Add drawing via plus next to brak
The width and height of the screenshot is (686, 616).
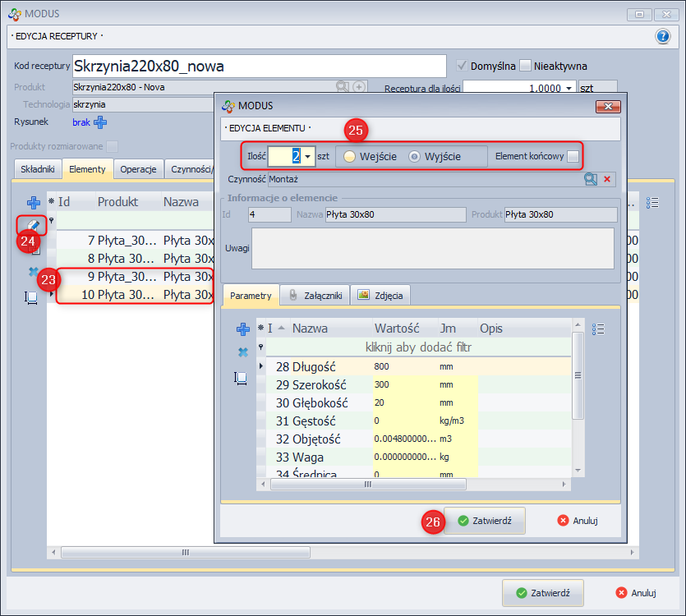(x=99, y=122)
